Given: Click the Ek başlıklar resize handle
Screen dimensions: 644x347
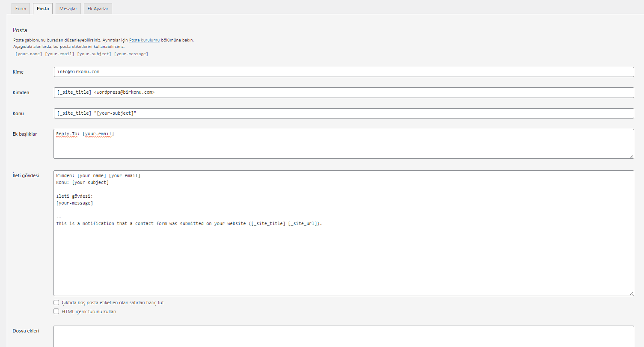Looking at the screenshot, I should tap(632, 157).
